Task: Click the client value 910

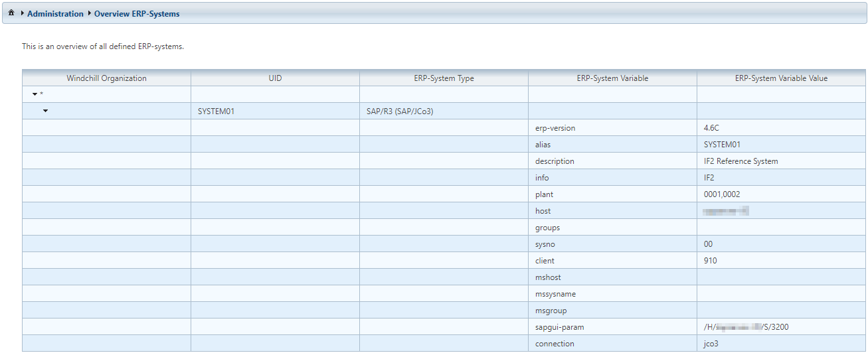Action: click(710, 261)
